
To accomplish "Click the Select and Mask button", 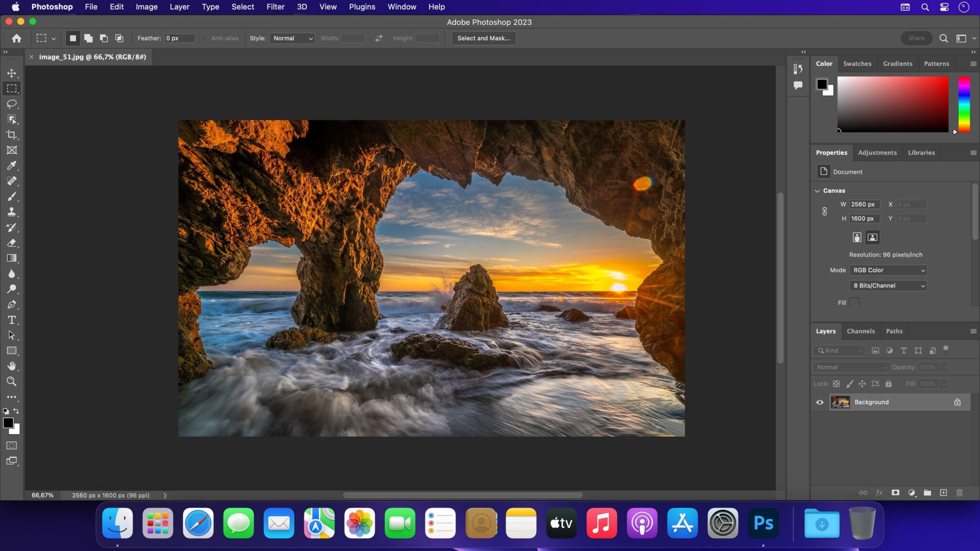I will [x=483, y=38].
